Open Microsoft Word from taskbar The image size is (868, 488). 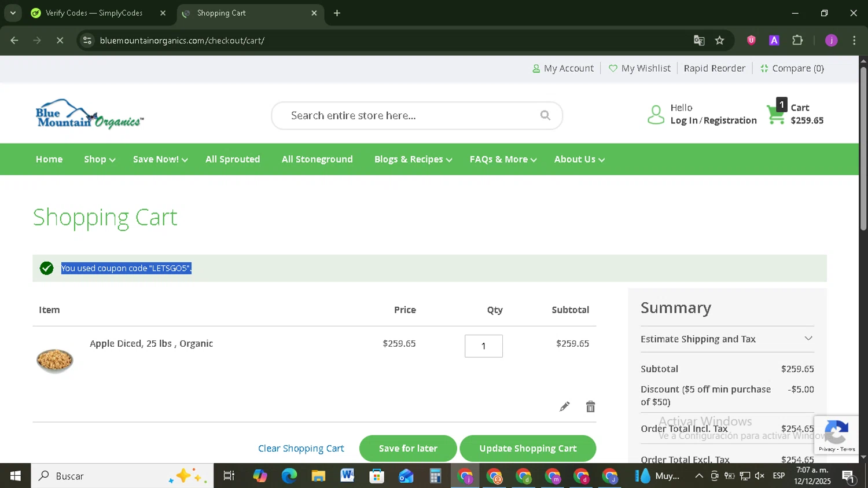tap(347, 476)
